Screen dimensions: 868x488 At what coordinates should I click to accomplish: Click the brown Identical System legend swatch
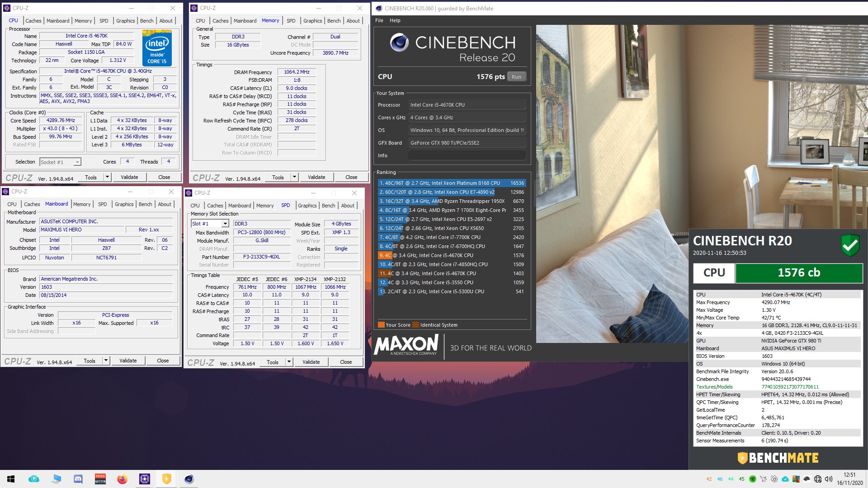click(415, 325)
